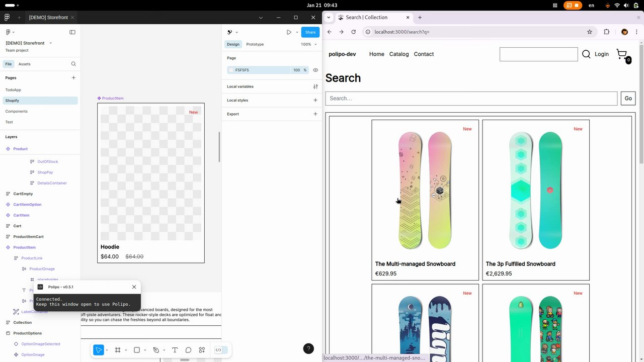Click the Present play icon in Figma
Screen dimensions: 644x362
click(289, 32)
